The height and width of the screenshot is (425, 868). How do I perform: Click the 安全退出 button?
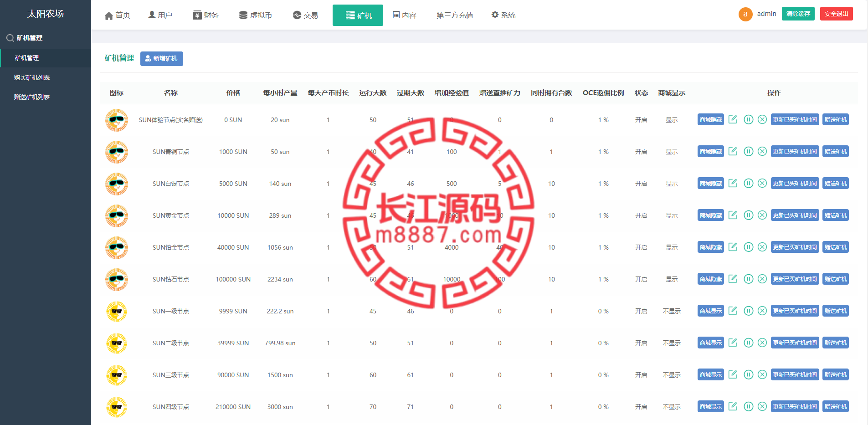(837, 14)
